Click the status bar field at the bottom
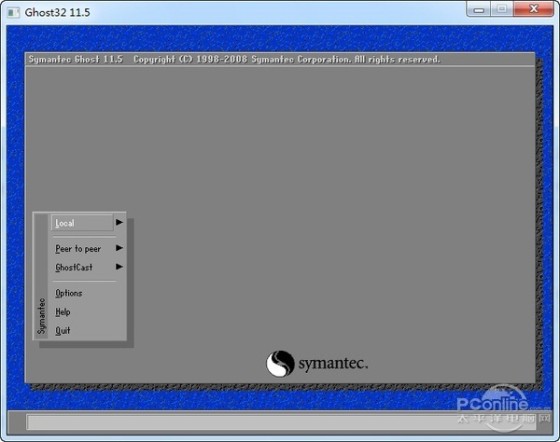The width and height of the screenshot is (560, 442). tap(281, 422)
